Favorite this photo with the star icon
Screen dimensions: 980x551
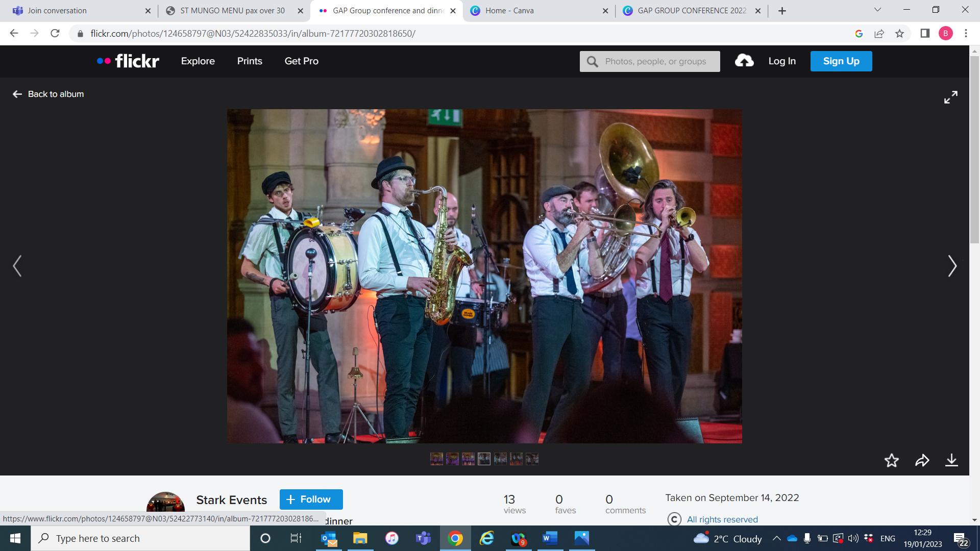[891, 461]
